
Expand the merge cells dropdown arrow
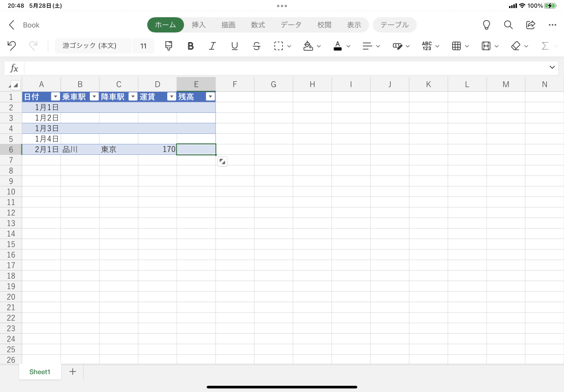[x=408, y=46]
